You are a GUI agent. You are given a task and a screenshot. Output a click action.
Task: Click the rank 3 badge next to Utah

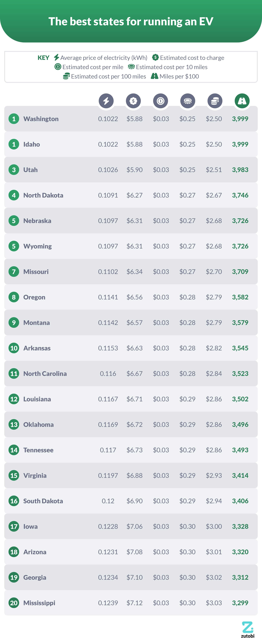click(x=14, y=170)
